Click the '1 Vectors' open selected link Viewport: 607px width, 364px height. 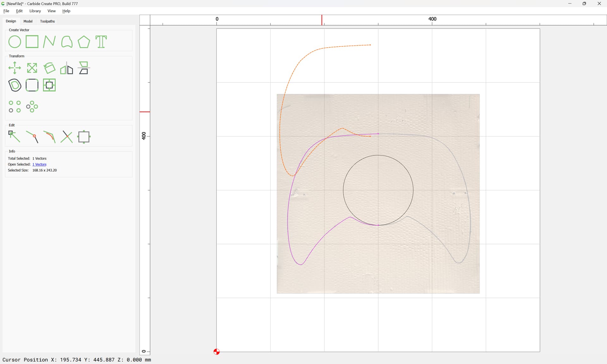pos(40,164)
